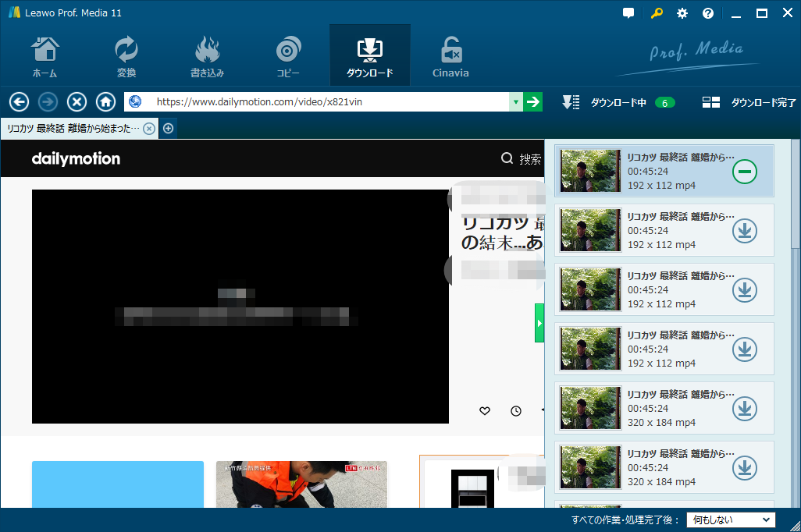Open the 変換 (Convert) module
This screenshot has width=801, height=532.
click(x=126, y=56)
